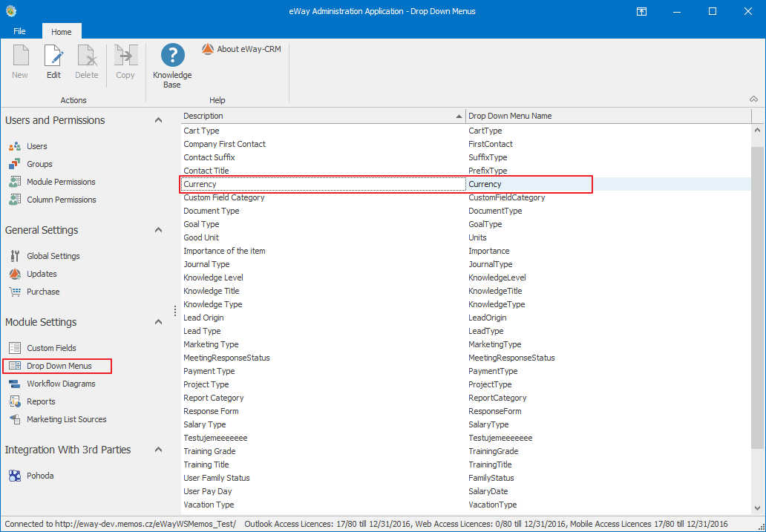The height and width of the screenshot is (532, 766).
Task: Select the Training Grade row
Action: [465, 451]
